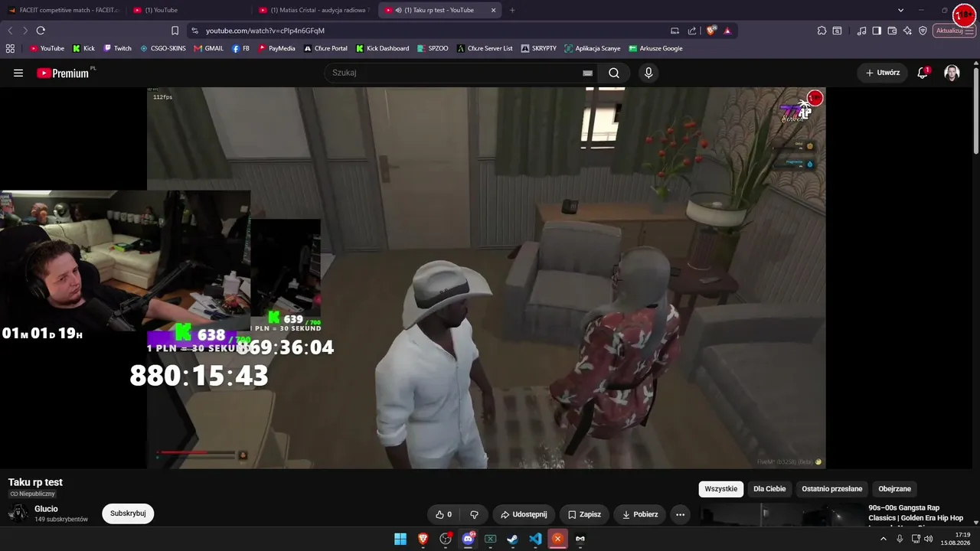Bookmark this page with the bookmark icon
980x551 pixels.
point(175,31)
